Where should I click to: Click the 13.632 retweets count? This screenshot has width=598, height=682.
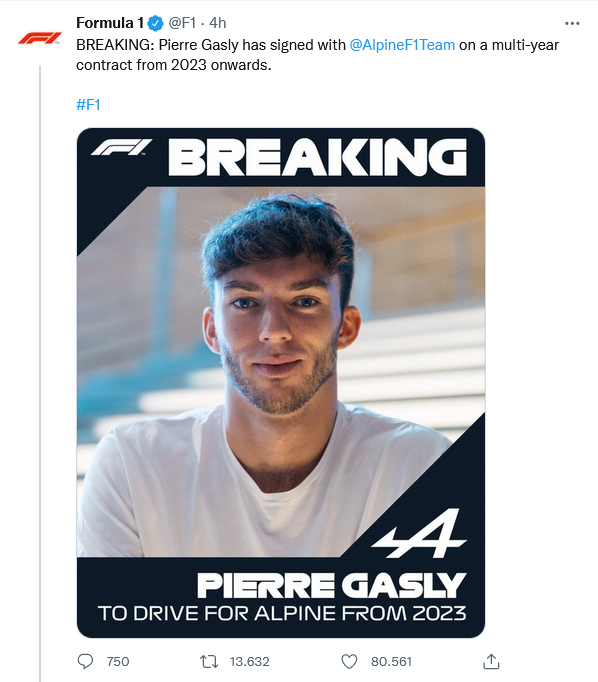coord(250,662)
